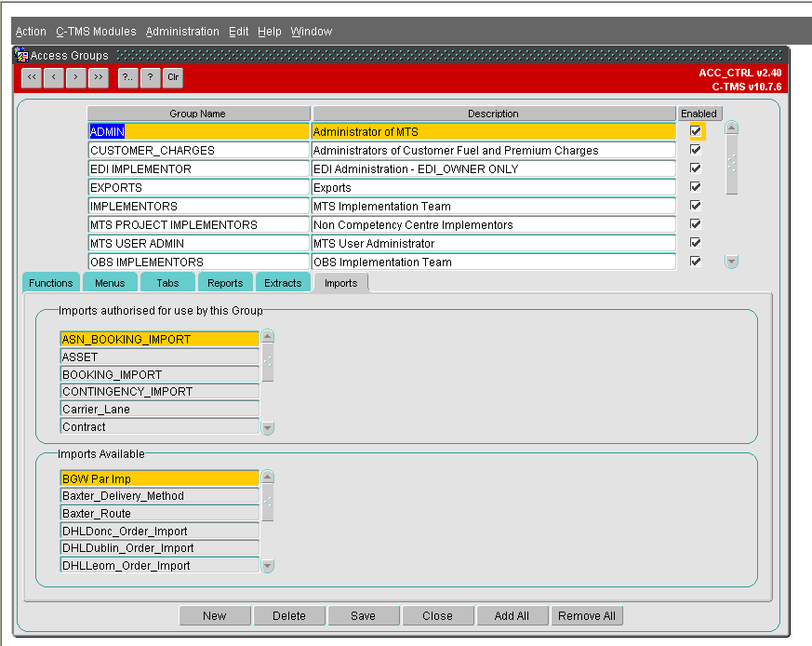
Task: Click the Clr clear button
Action: 173,78
